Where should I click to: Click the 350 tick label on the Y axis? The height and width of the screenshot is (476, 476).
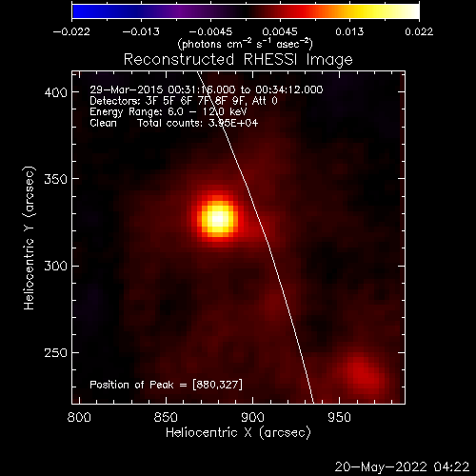(x=56, y=179)
